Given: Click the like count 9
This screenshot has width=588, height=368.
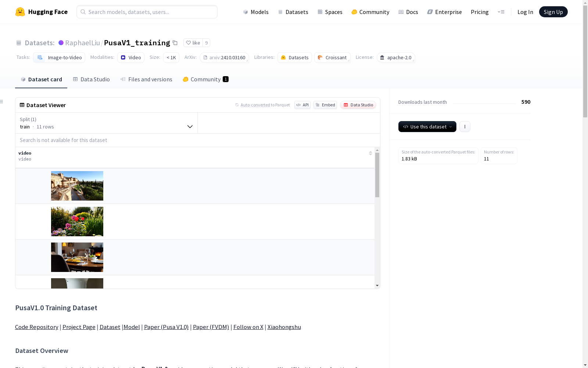Looking at the screenshot, I should (x=207, y=43).
